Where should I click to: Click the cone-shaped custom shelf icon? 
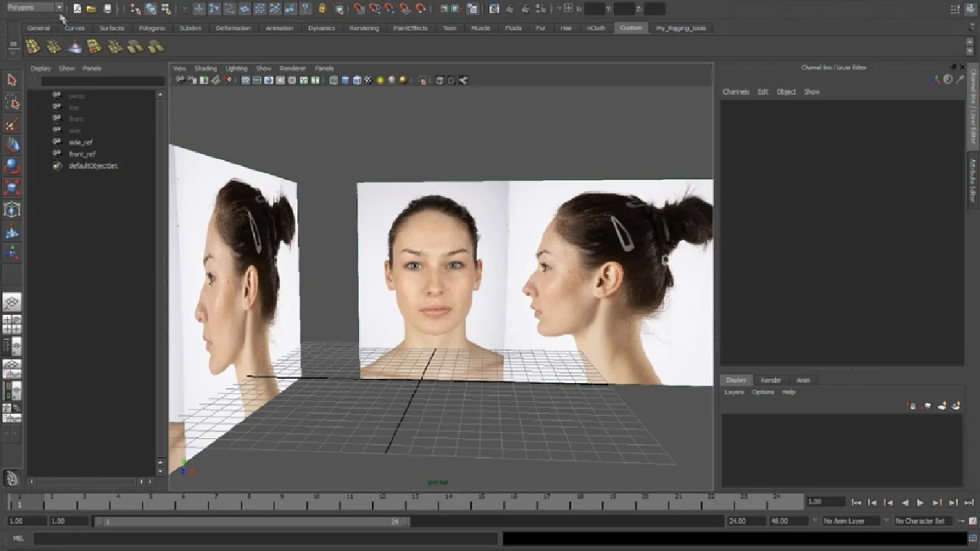75,47
